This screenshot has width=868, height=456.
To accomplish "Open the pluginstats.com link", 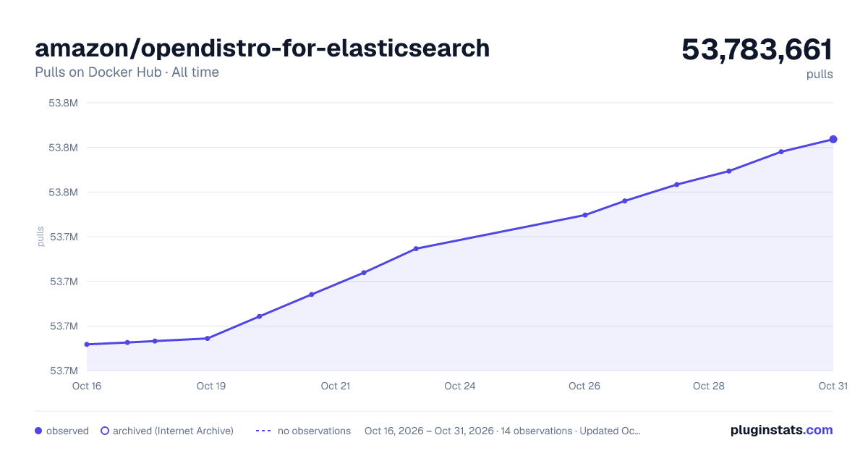I will click(781, 430).
